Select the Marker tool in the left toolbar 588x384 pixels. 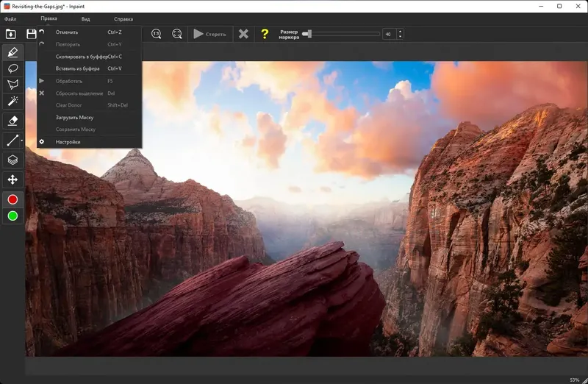12,52
